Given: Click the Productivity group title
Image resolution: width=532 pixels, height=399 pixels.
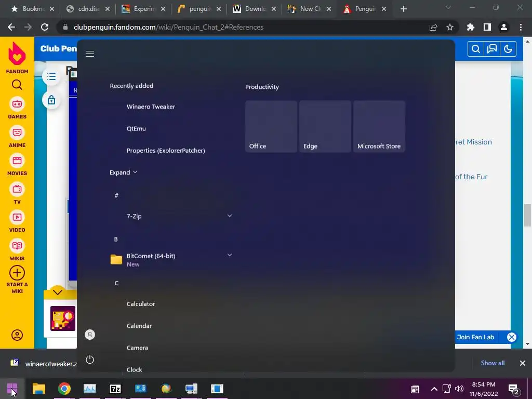Looking at the screenshot, I should click(x=262, y=87).
